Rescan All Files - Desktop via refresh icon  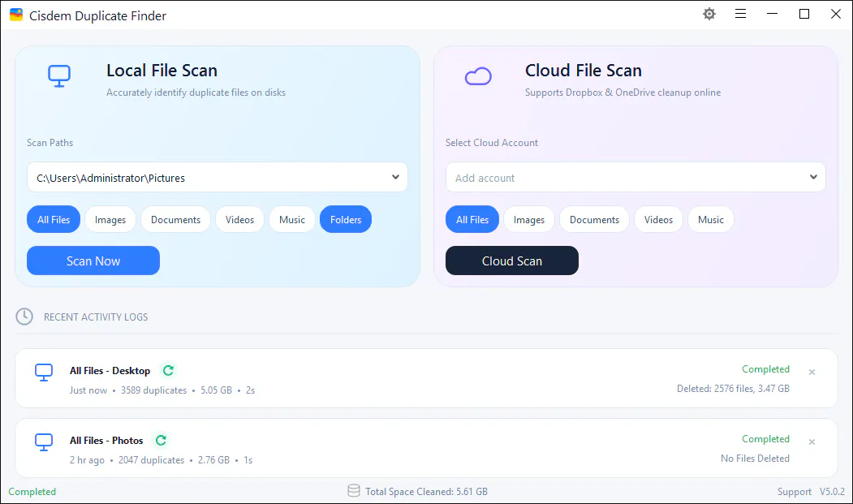click(168, 371)
